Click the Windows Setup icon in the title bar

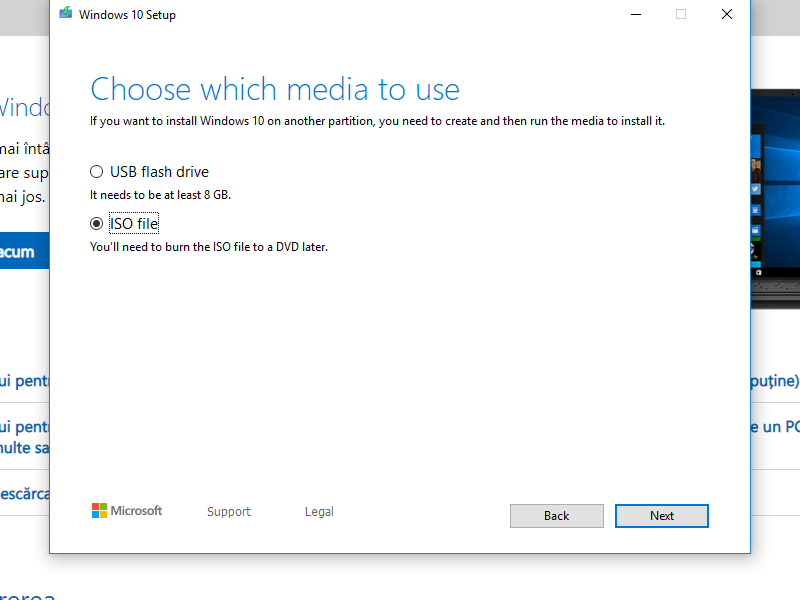pos(66,14)
